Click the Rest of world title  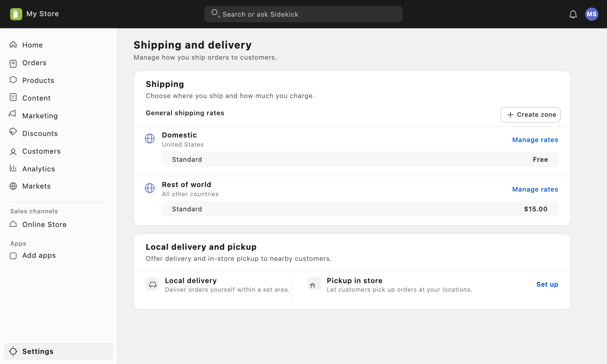pyautogui.click(x=187, y=185)
